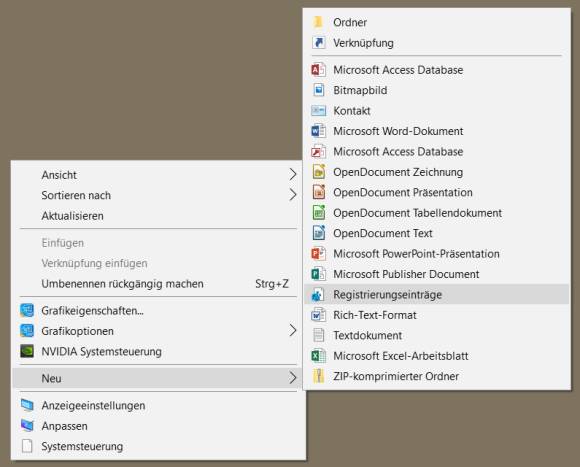Click the Anzeigeeinstellungen display icon

tap(27, 405)
